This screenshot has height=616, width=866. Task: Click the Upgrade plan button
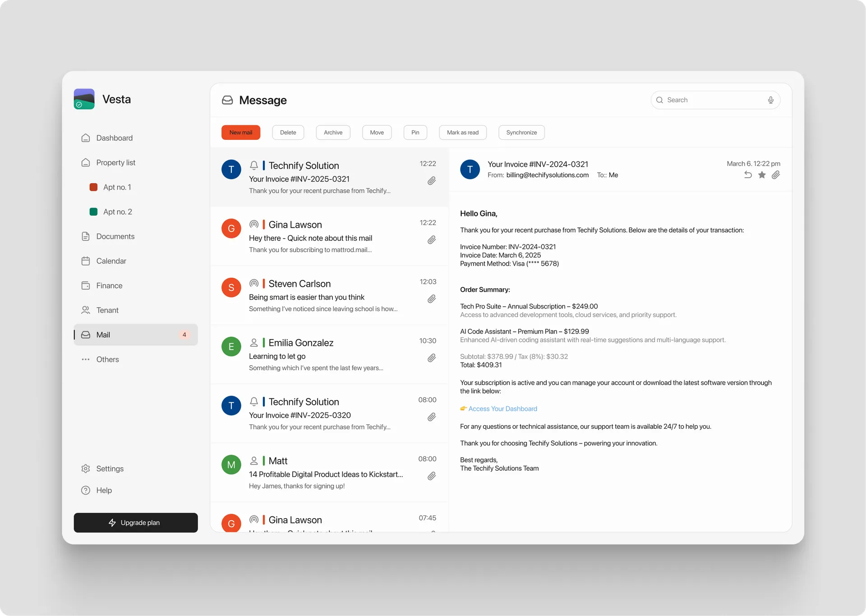pyautogui.click(x=136, y=523)
